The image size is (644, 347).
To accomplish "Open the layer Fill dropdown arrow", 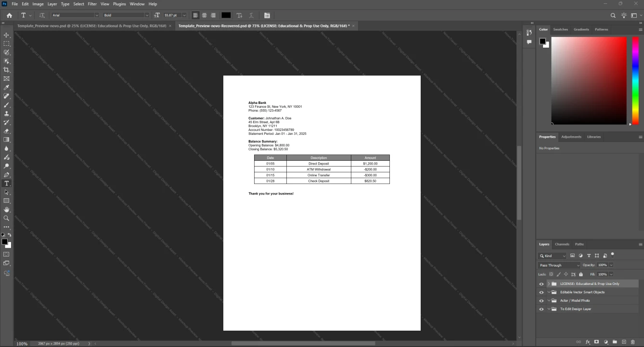I will click(611, 274).
